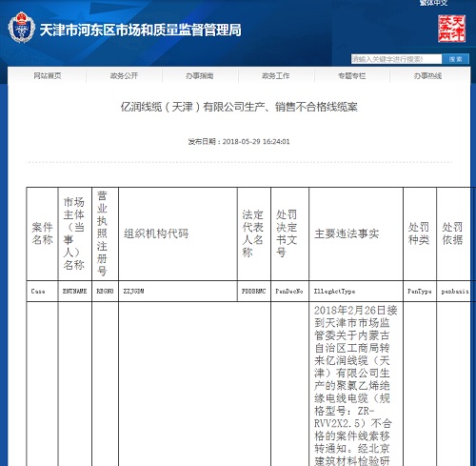Open the 办事热线 menu item

point(427,75)
